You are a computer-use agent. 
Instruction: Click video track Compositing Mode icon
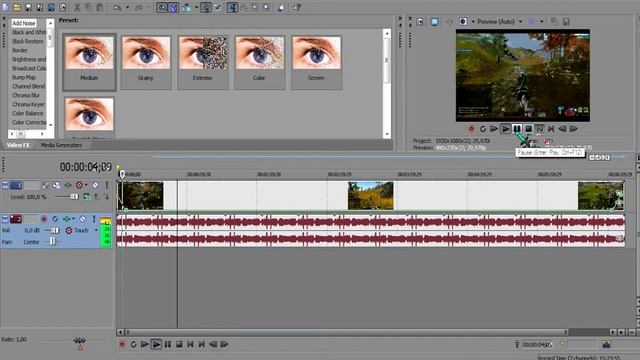click(x=87, y=197)
